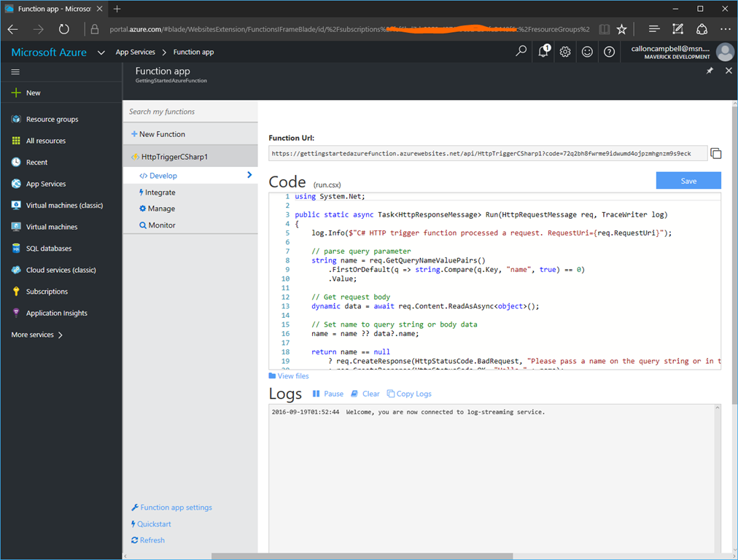Open Function app settings link
Image resolution: width=738 pixels, height=560 pixels.
tap(175, 507)
